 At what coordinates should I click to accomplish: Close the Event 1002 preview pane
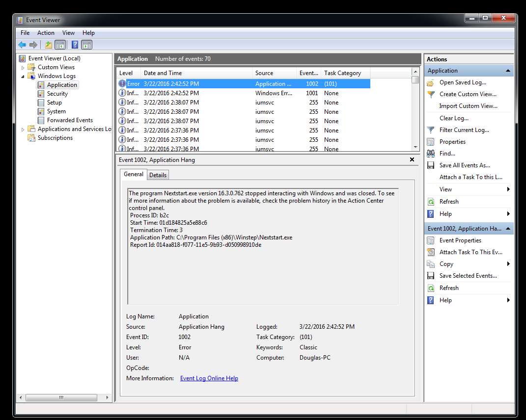(x=412, y=159)
